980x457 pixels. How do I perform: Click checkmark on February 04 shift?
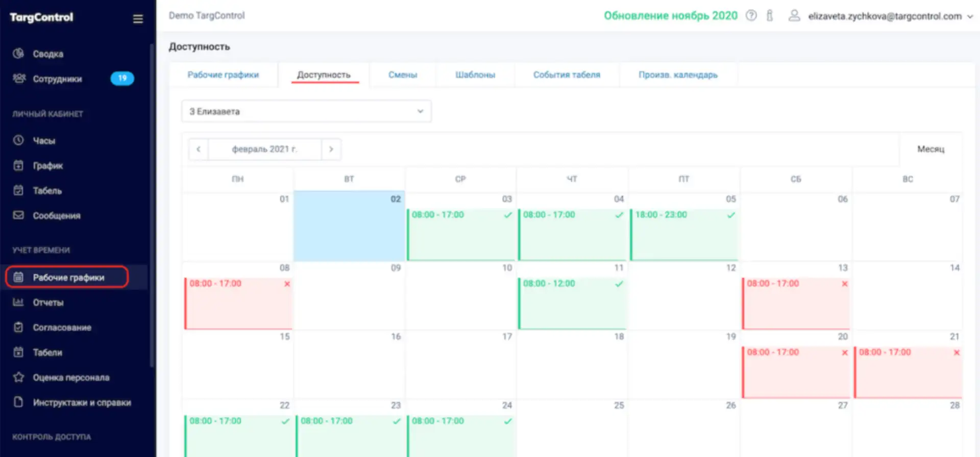[619, 215]
